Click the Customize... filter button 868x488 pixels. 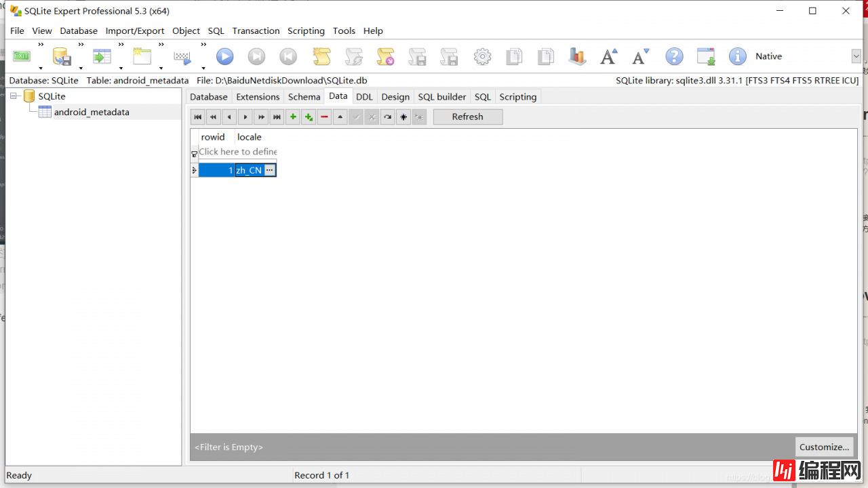pos(824,447)
